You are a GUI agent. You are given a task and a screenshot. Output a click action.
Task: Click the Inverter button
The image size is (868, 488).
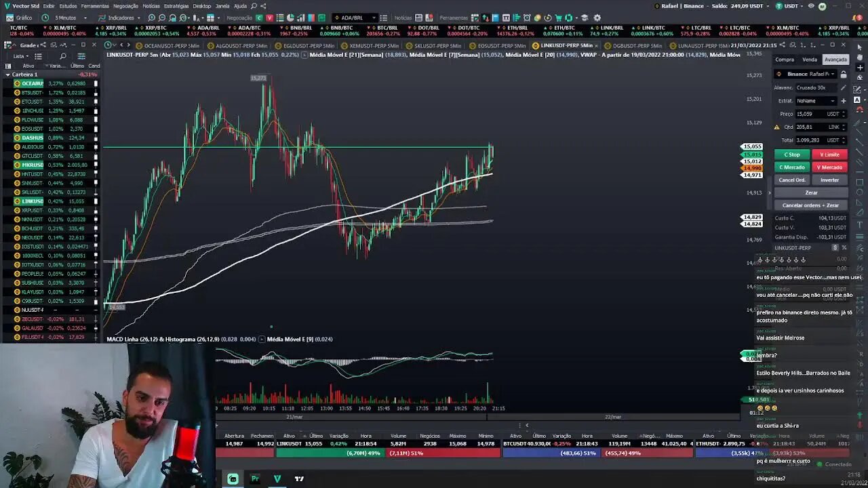point(829,180)
